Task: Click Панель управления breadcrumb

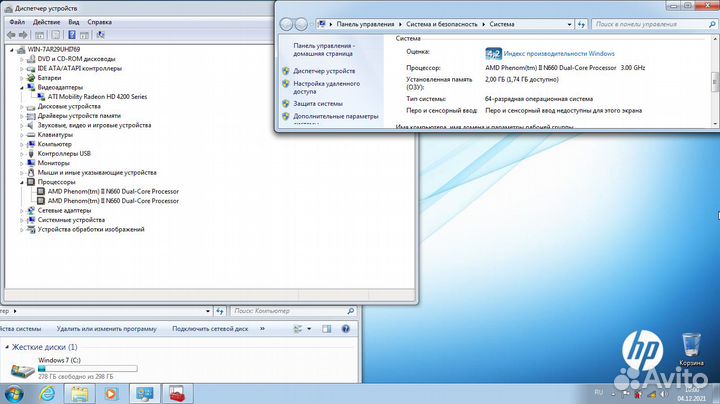Action: pyautogui.click(x=365, y=24)
